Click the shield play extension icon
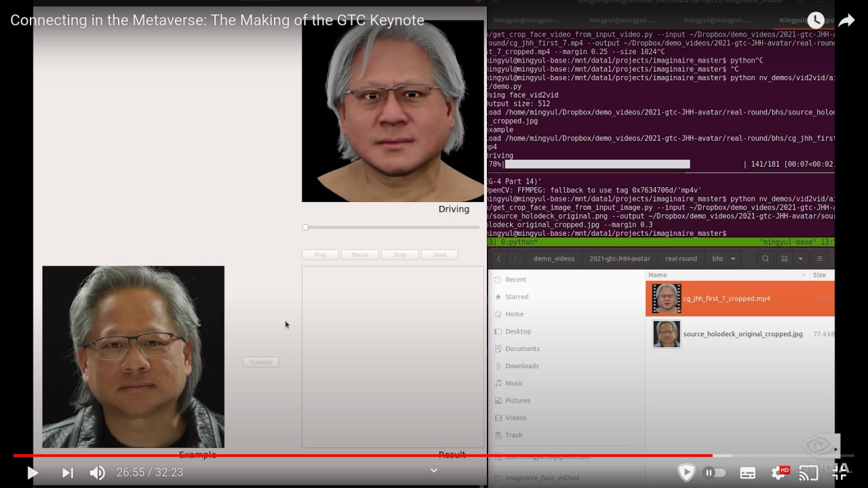 pyautogui.click(x=686, y=472)
